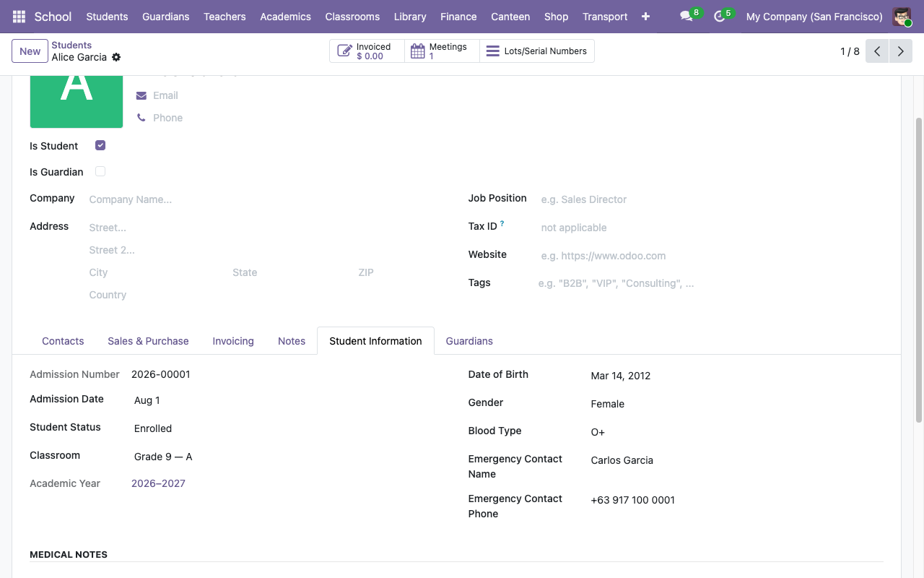Open the Shop menu
Image resolution: width=924 pixels, height=578 pixels.
556,17
